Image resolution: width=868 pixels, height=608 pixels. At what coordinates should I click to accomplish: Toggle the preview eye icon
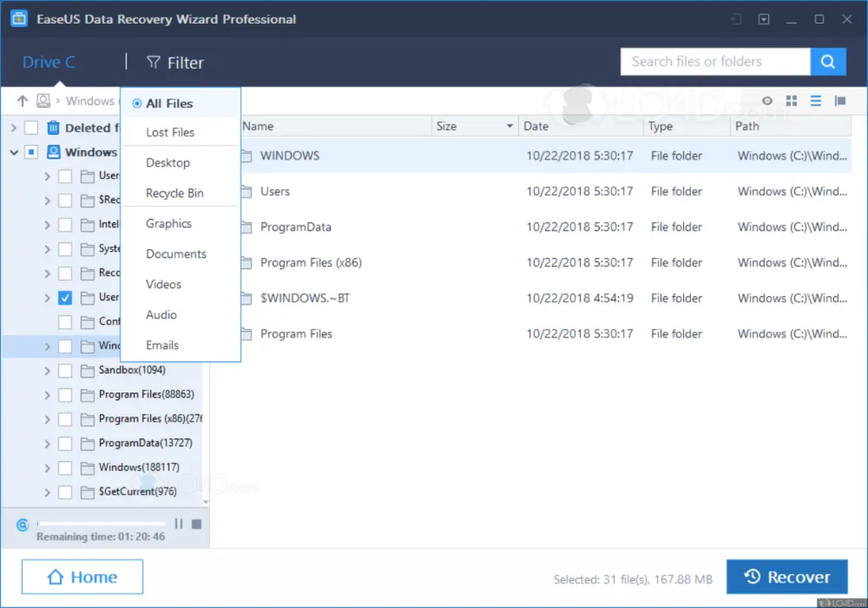coord(767,101)
